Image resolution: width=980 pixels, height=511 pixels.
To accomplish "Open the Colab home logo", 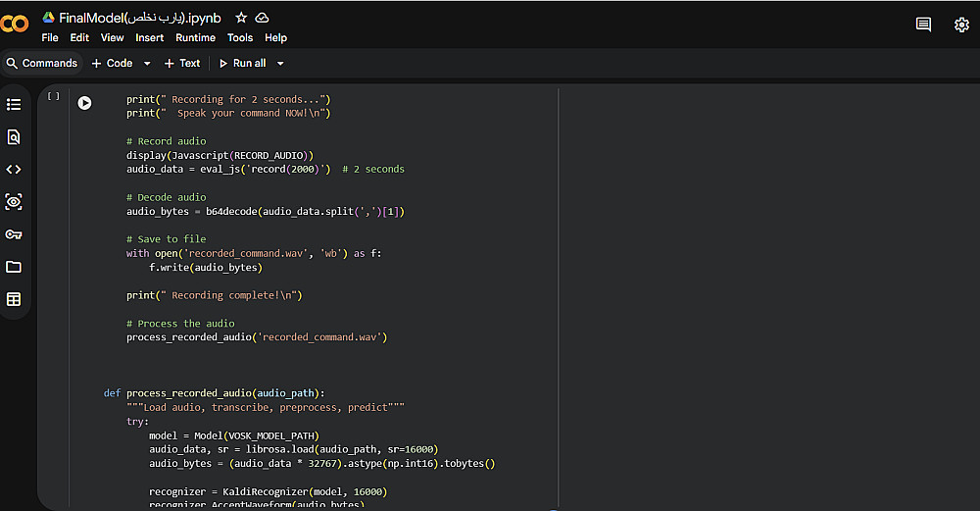I will coord(14,25).
